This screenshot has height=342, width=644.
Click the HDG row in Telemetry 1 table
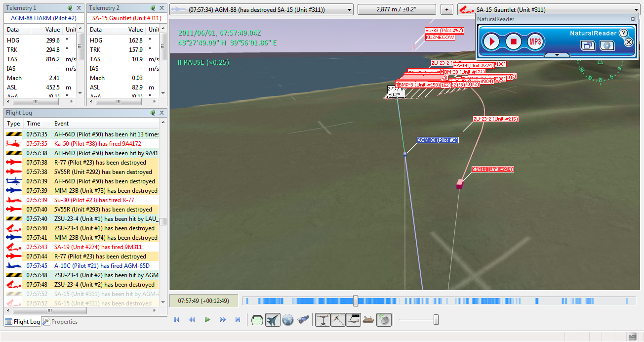coord(40,41)
